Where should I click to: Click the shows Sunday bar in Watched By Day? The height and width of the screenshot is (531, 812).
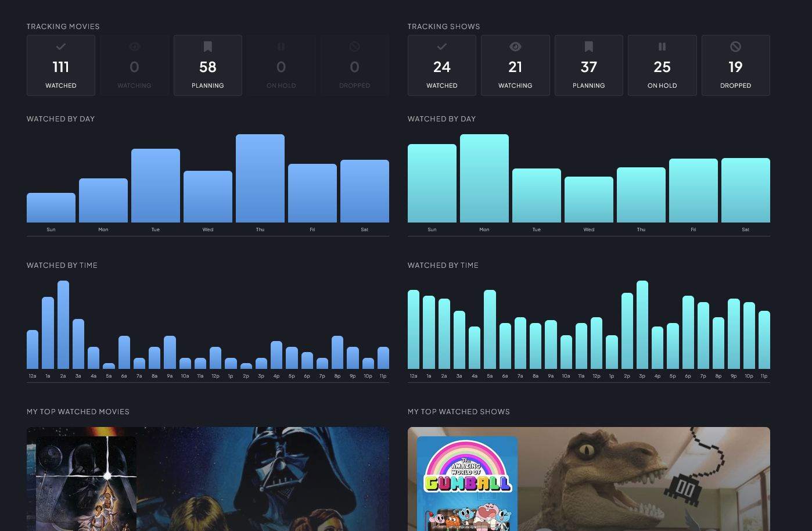tap(432, 184)
